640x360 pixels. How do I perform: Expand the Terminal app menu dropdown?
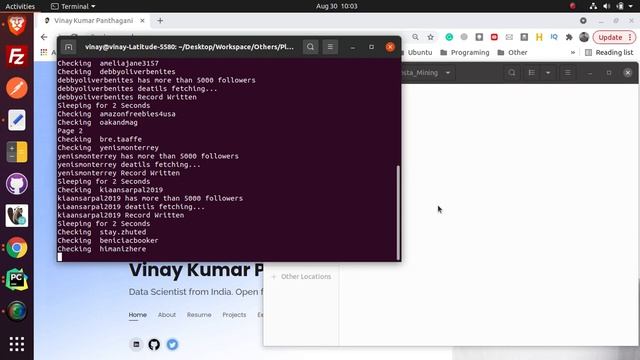pos(93,6)
